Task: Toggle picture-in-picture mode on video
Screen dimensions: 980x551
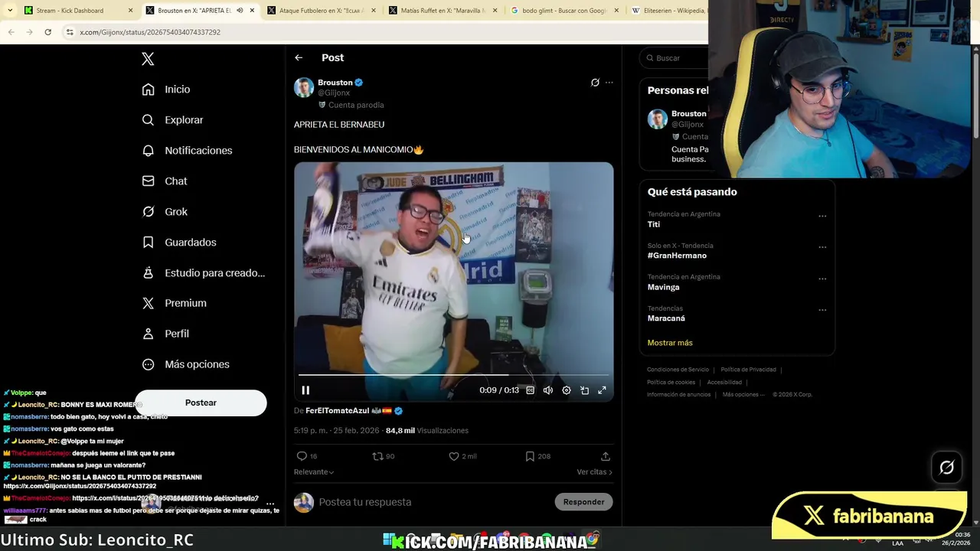Action: 584,390
